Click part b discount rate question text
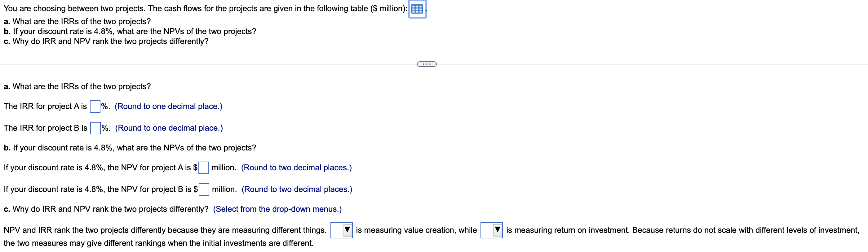 pyautogui.click(x=130, y=148)
